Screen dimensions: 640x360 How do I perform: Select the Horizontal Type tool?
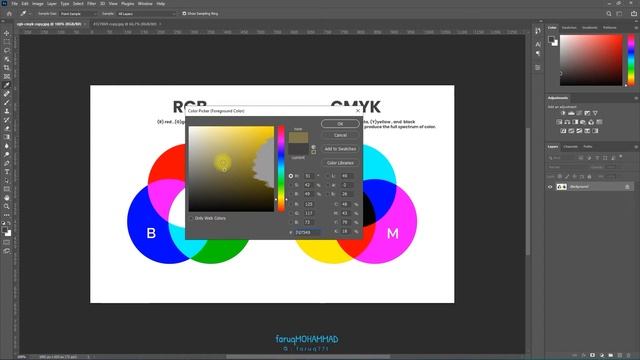[x=7, y=172]
